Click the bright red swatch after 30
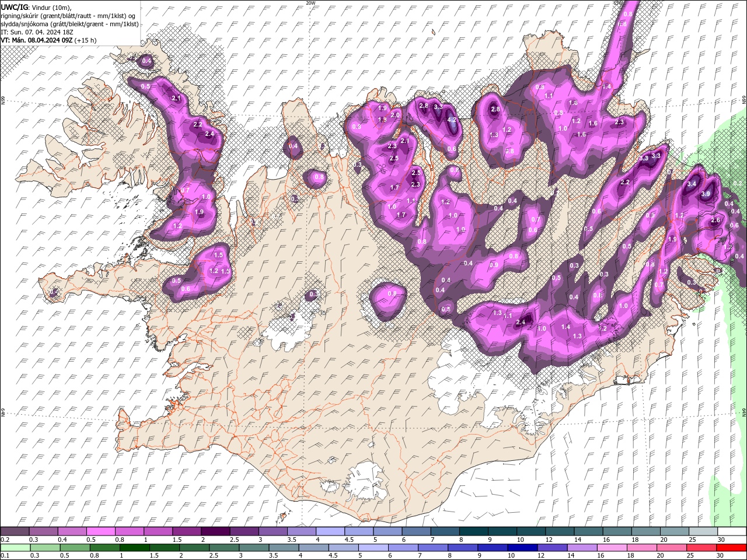Image resolution: width=747 pixels, height=560 pixels. coord(731,548)
